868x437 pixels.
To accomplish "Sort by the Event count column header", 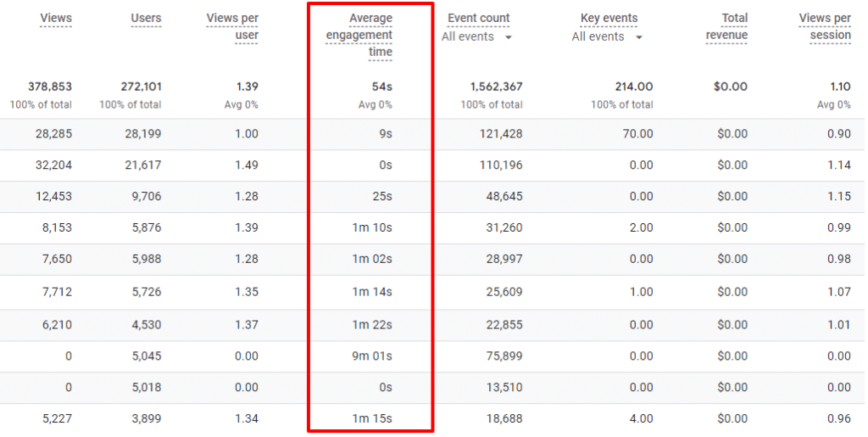I will pos(478,19).
